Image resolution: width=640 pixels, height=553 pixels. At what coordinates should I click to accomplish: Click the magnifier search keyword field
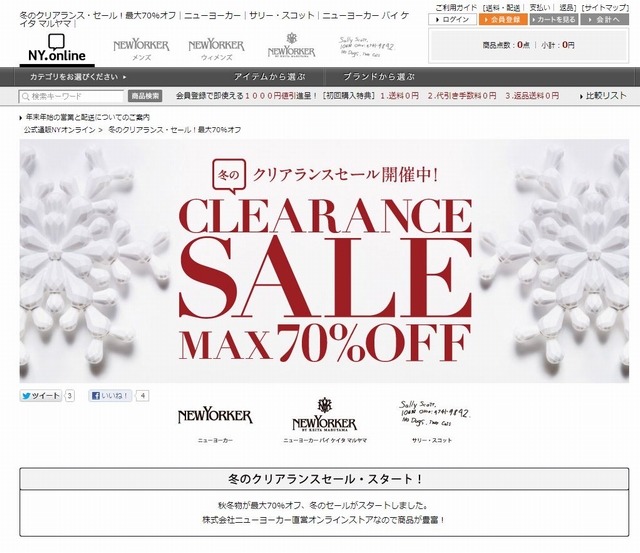click(71, 96)
